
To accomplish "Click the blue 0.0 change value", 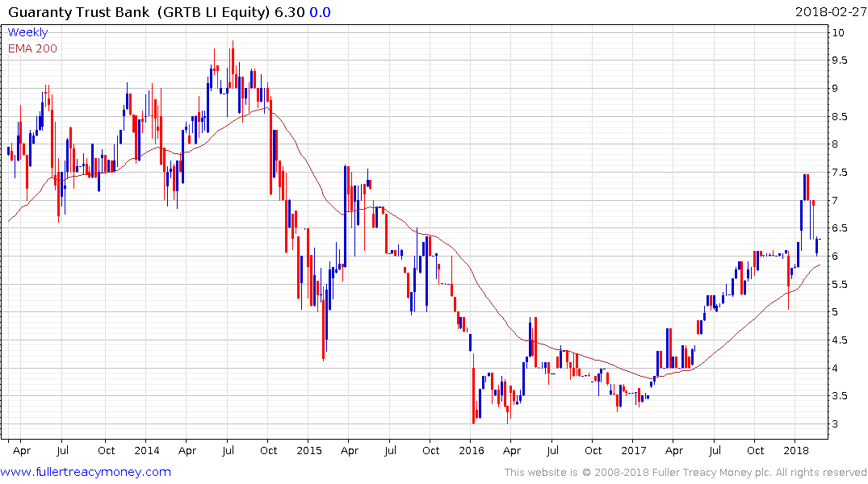I will [320, 12].
